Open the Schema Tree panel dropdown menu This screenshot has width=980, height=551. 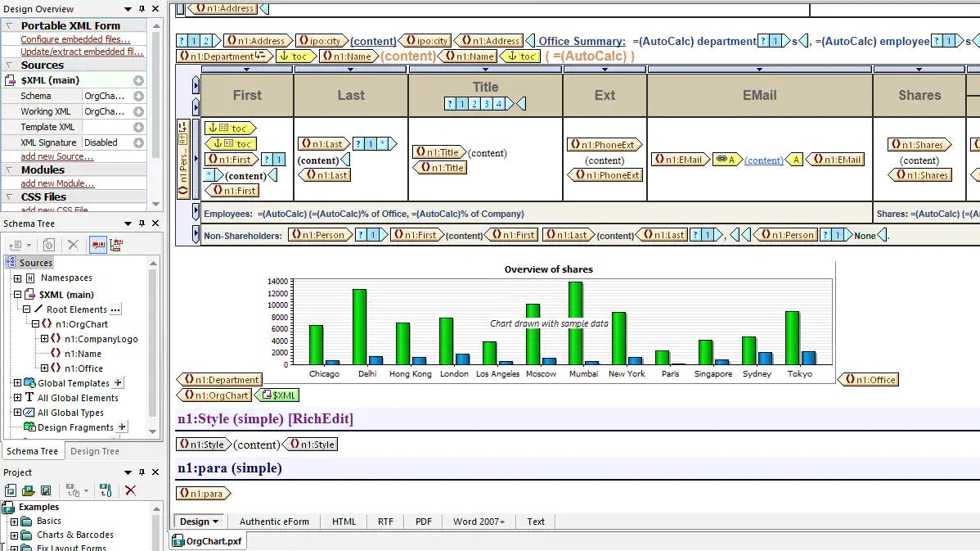[x=128, y=224]
